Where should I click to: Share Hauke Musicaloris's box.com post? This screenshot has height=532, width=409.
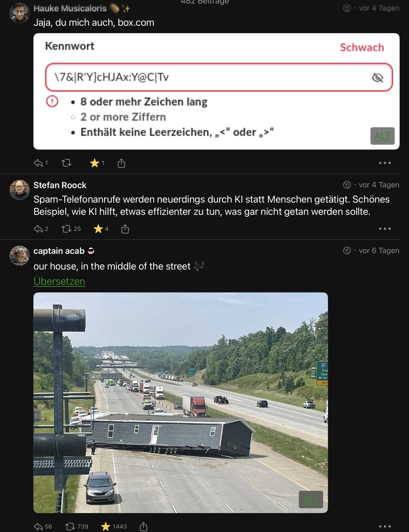pos(122,163)
